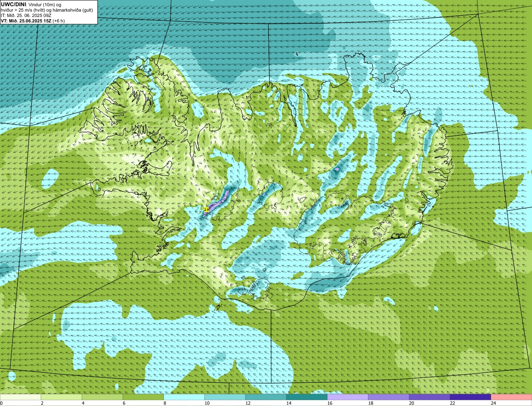
Task: Select the 10–12 turquoise legend swatch
Action: (225, 397)
